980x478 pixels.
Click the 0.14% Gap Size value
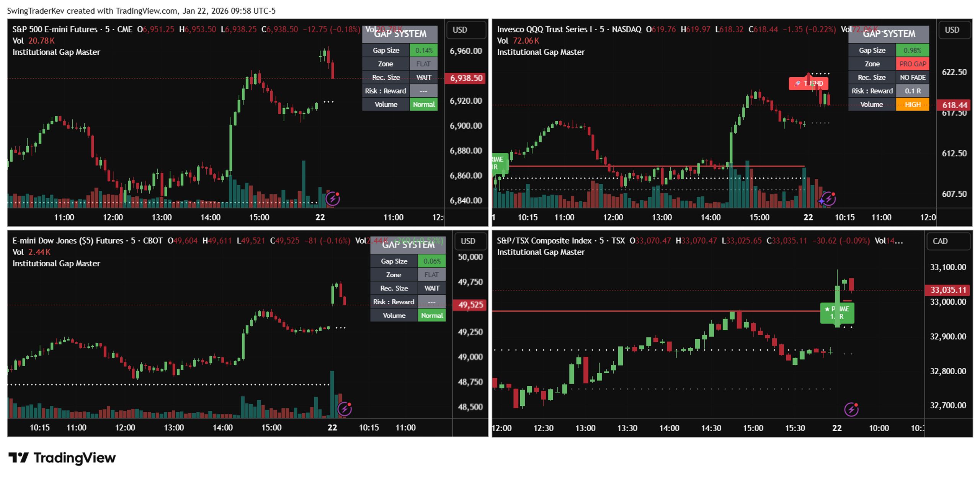coord(424,50)
